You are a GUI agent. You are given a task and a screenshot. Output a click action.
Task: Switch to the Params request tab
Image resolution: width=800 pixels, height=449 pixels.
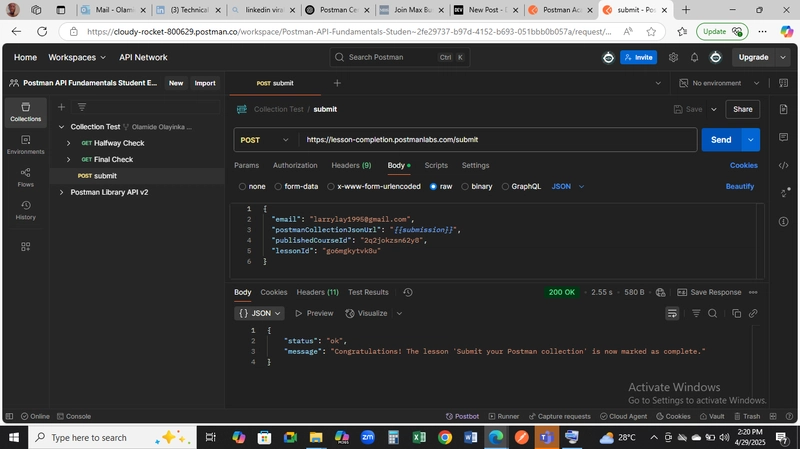click(x=246, y=165)
